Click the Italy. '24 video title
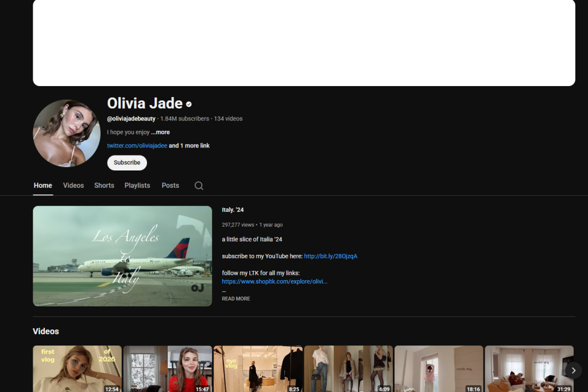This screenshot has height=392, width=588. coord(232,209)
